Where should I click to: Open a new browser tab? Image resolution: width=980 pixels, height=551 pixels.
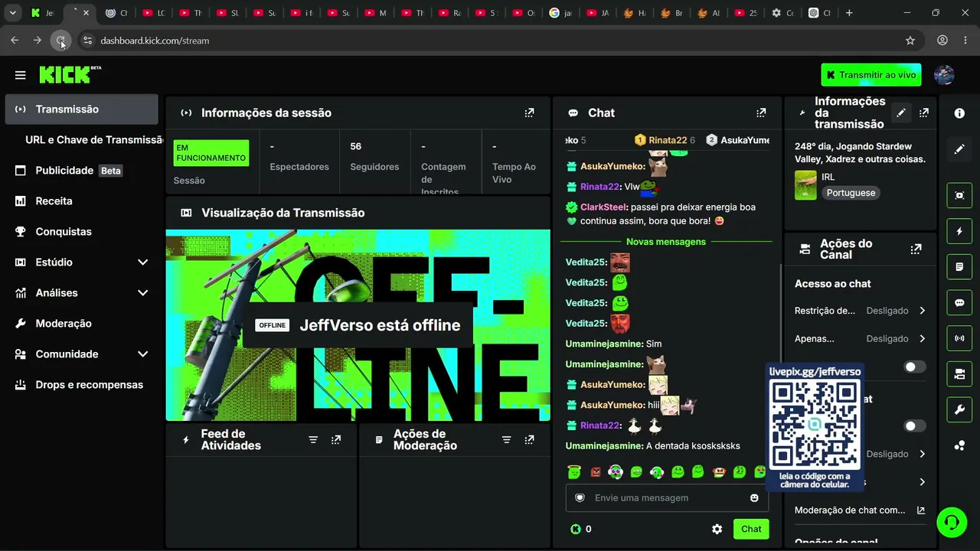pos(849,13)
